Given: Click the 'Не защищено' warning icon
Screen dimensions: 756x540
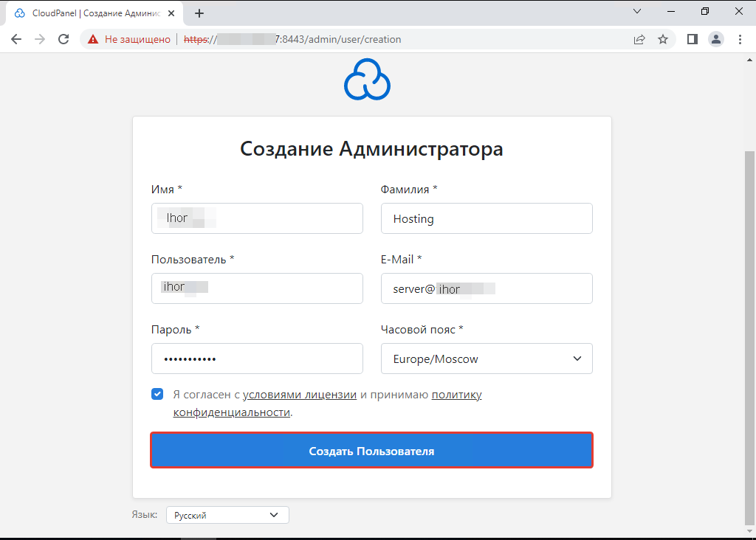Looking at the screenshot, I should 92,39.
